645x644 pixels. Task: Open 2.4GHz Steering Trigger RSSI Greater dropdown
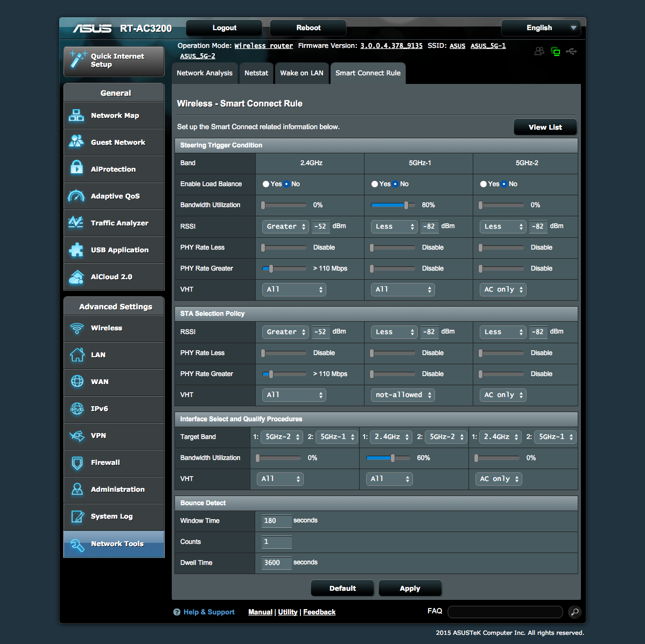point(285,227)
